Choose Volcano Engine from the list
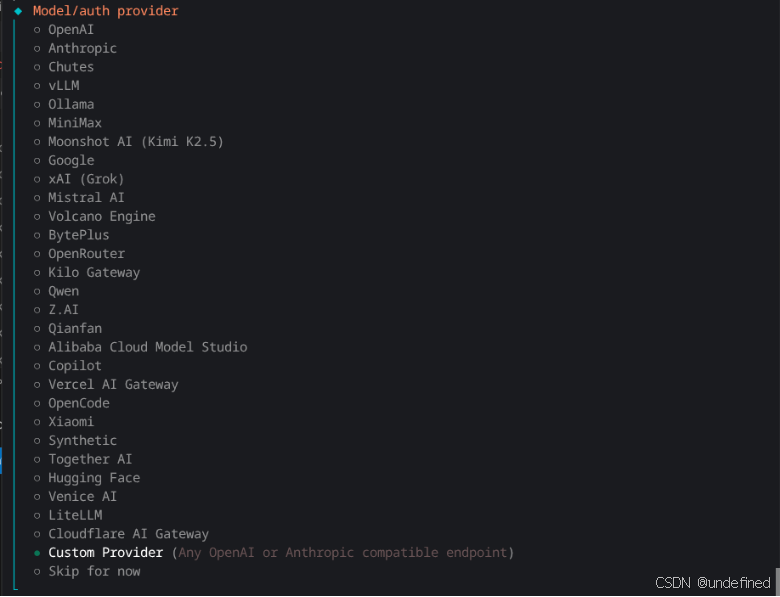The height and width of the screenshot is (597, 780). pos(94,216)
